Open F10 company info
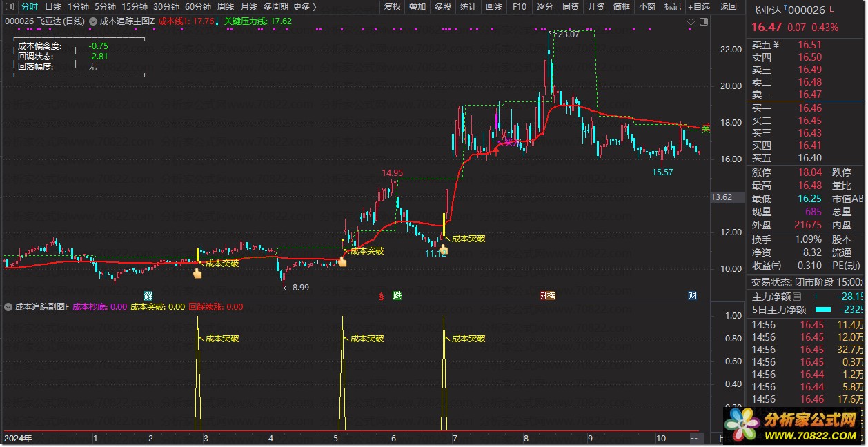The height and width of the screenshot is (447, 868). point(520,7)
